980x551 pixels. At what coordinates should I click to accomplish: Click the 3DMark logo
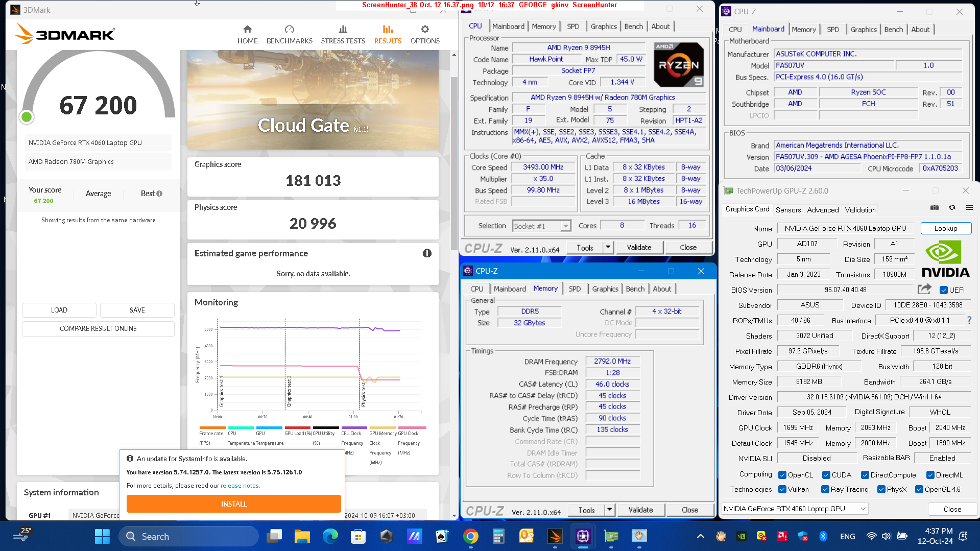tap(64, 34)
